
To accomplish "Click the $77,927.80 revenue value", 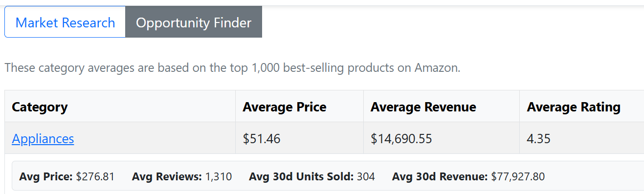I will 518,176.
